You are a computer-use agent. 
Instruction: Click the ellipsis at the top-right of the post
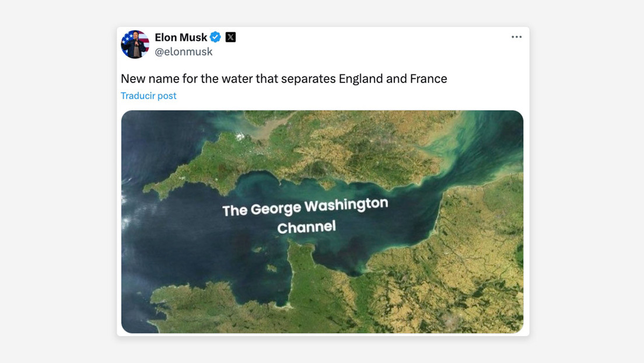click(516, 36)
